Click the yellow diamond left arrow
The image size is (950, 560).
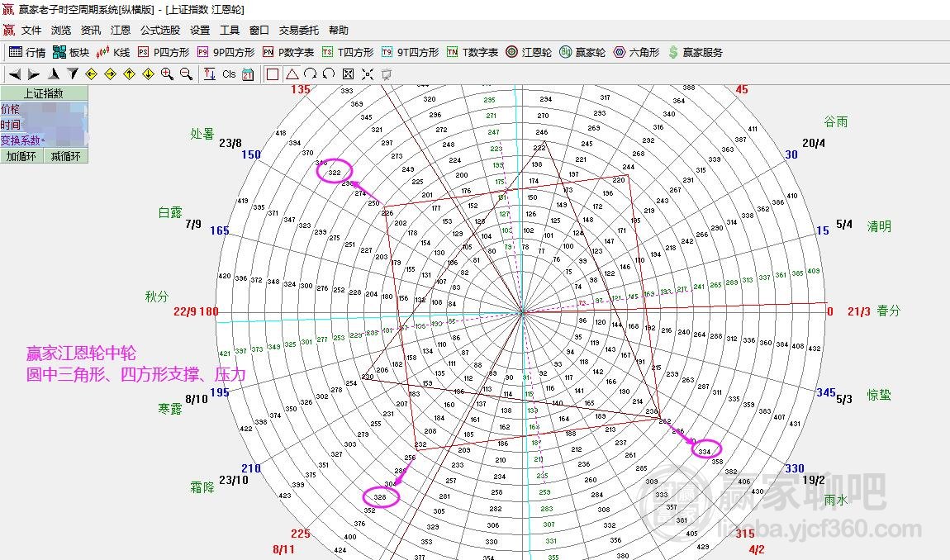tap(92, 74)
